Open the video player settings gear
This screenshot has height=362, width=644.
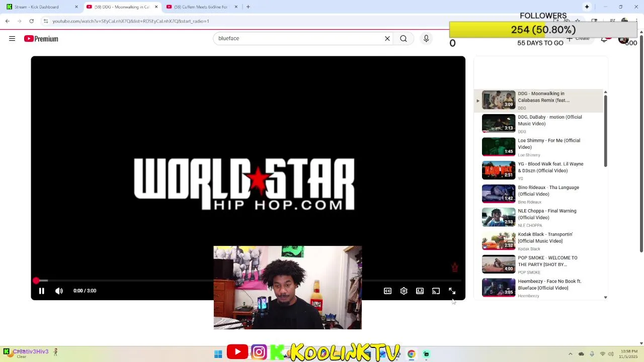point(404,291)
